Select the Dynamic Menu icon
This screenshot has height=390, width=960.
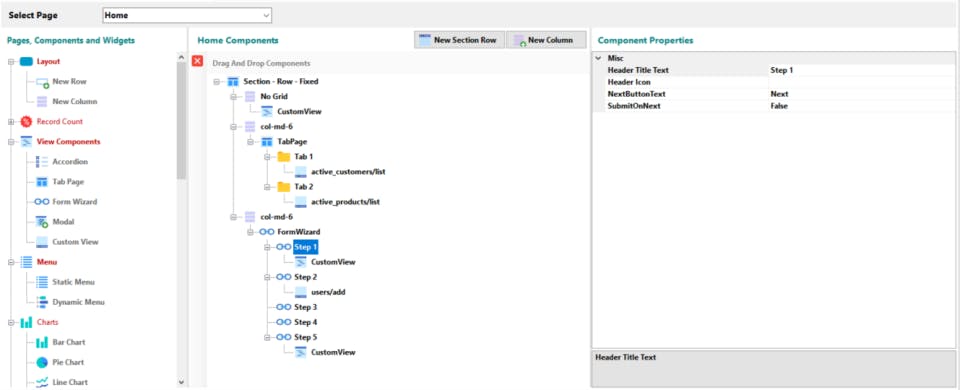click(x=42, y=302)
